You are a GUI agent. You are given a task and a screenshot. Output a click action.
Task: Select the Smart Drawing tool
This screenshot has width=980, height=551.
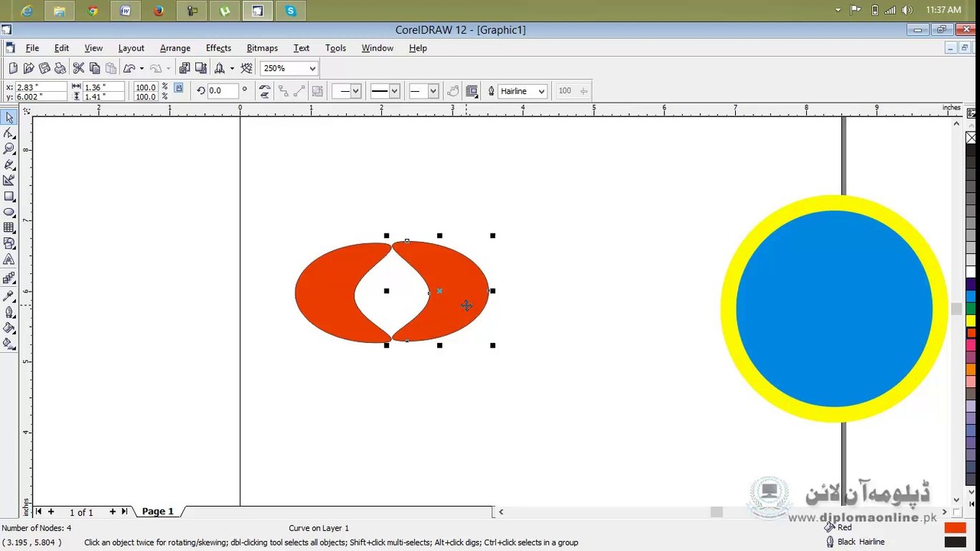(9, 181)
